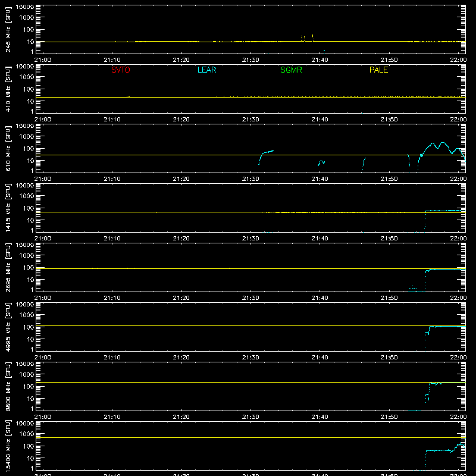Click the 10000 y-axis value of 245 MHz plot
The image size is (476, 476).
click(25, 7)
